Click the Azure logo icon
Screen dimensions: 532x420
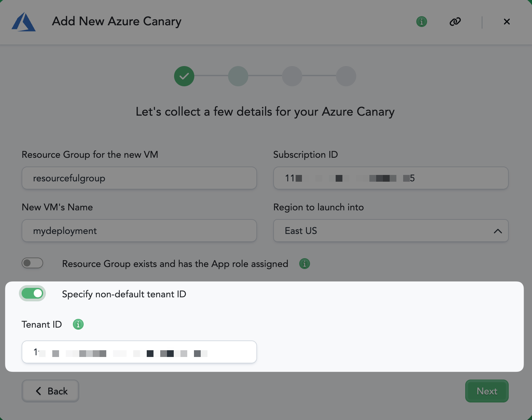point(24,22)
